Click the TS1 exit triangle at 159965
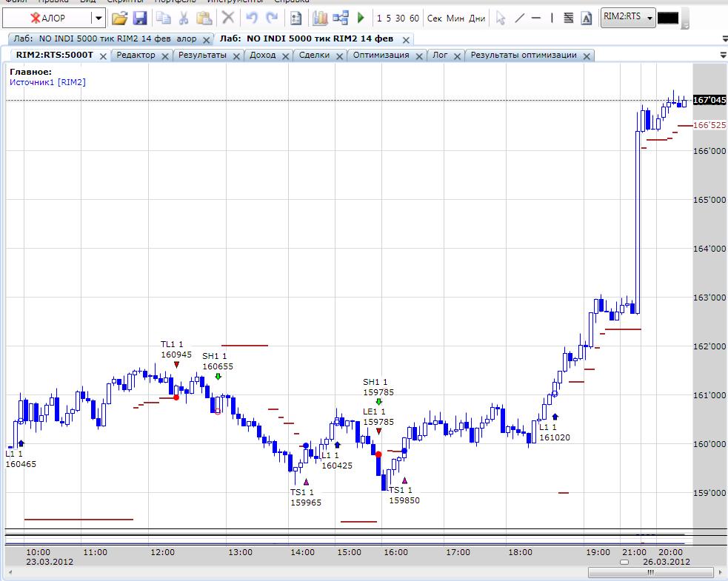 [306, 482]
